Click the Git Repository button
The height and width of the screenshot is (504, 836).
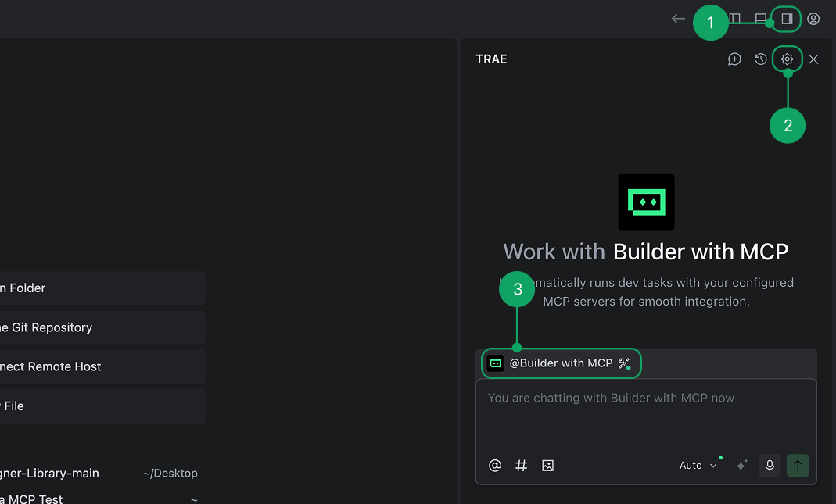(x=102, y=327)
